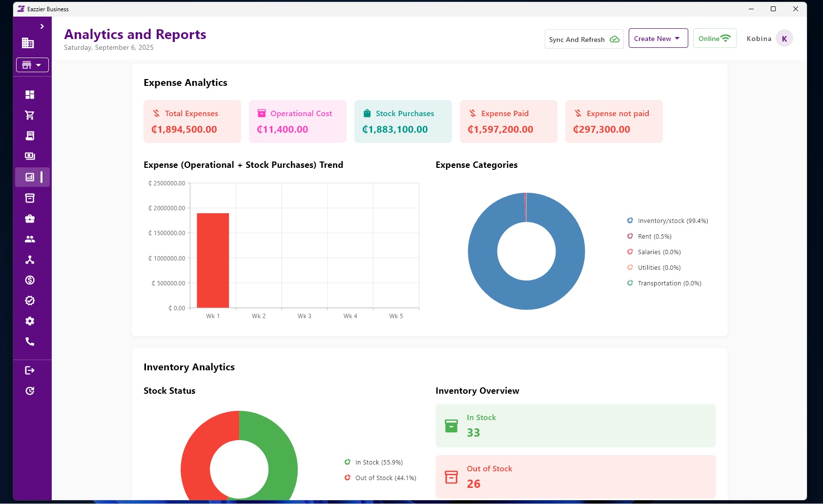Open the verified badge icon in sidebar
The height and width of the screenshot is (504, 823).
click(30, 301)
